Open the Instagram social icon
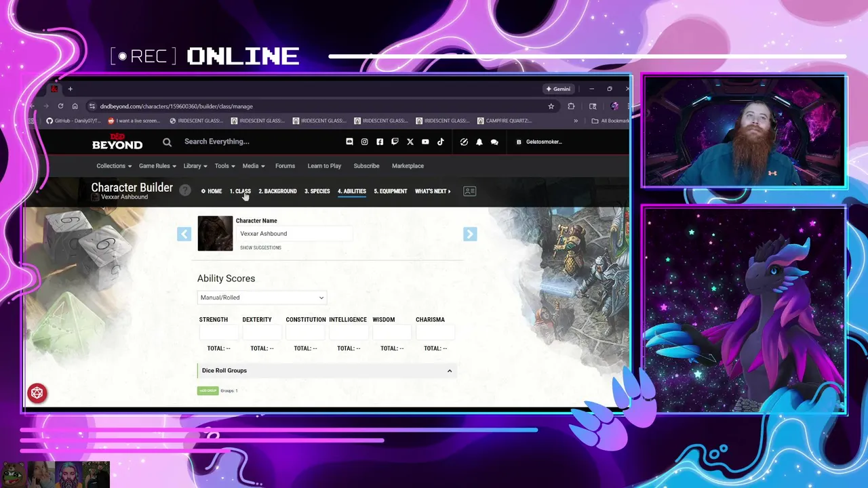This screenshot has width=868, height=488. click(x=364, y=142)
